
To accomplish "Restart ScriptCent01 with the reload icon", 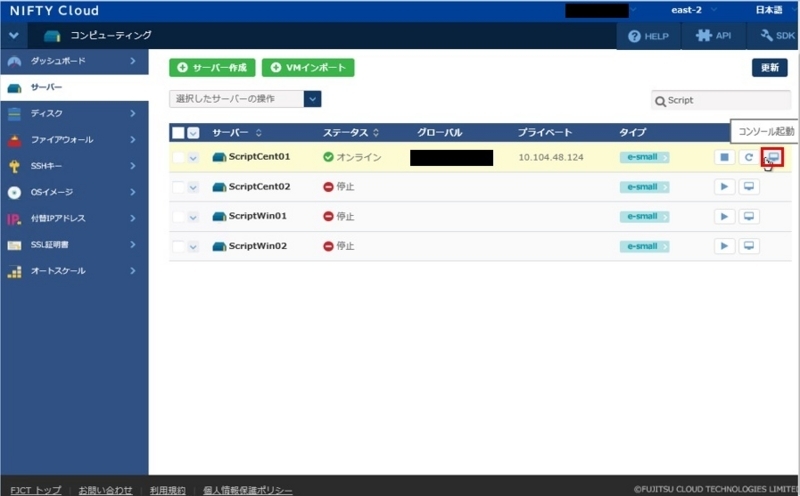I will coord(748,157).
